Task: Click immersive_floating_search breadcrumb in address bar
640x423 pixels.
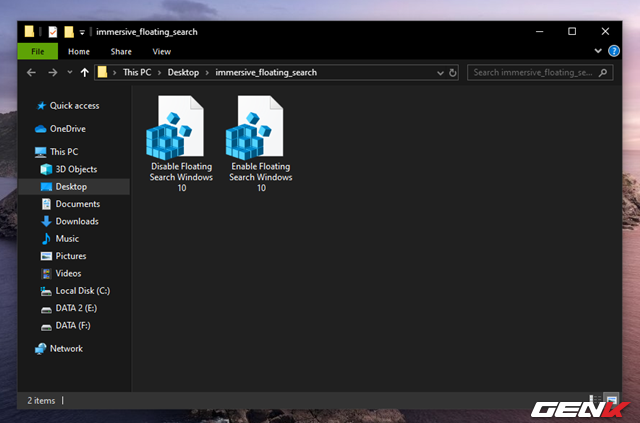Action: pos(266,73)
